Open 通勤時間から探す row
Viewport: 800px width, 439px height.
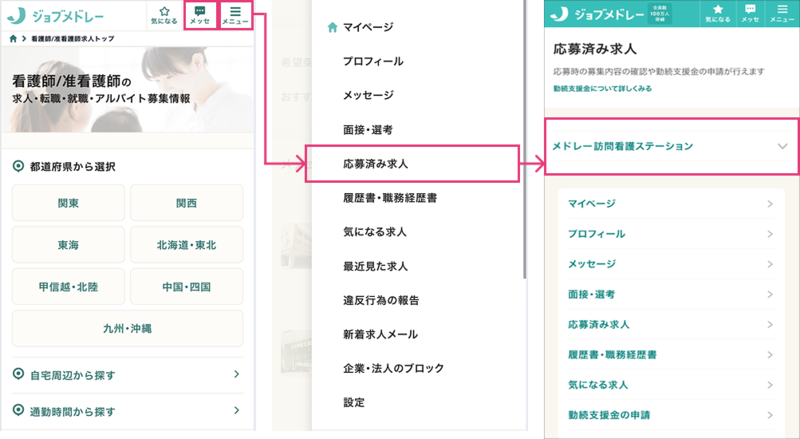(x=128, y=411)
